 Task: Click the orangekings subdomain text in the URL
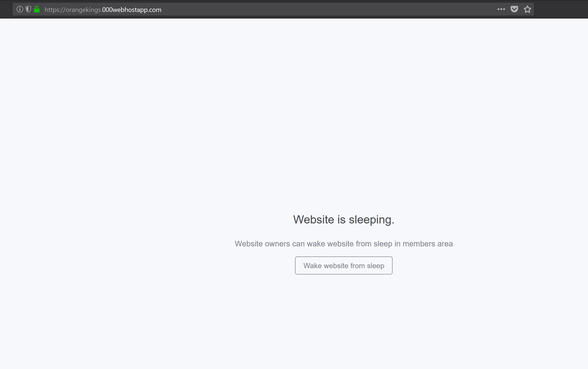click(x=83, y=10)
